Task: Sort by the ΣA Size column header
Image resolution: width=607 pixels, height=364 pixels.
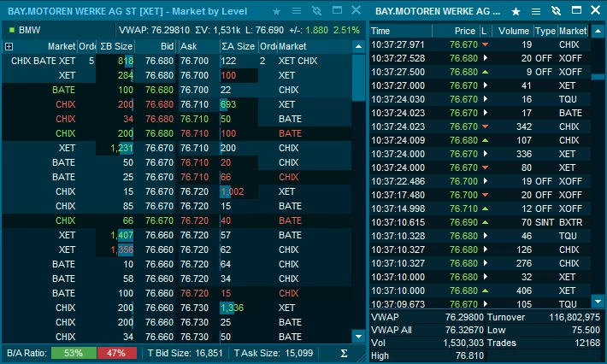Action: [239, 46]
